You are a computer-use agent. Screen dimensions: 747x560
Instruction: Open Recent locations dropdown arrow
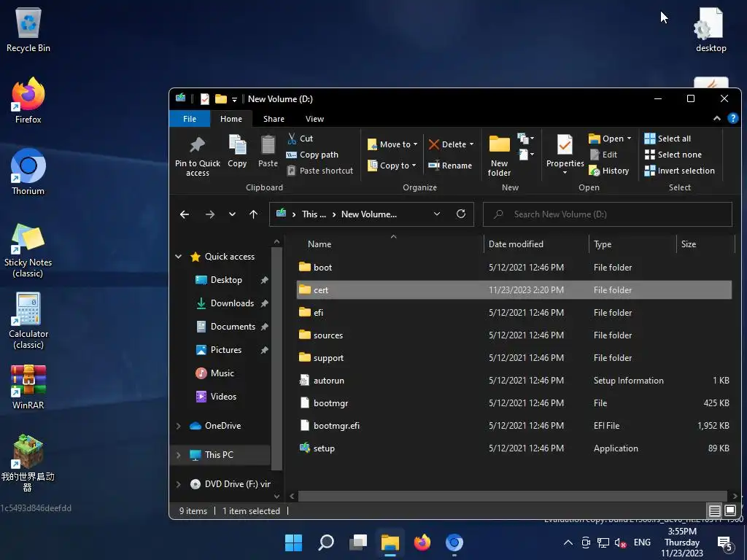[232, 215]
